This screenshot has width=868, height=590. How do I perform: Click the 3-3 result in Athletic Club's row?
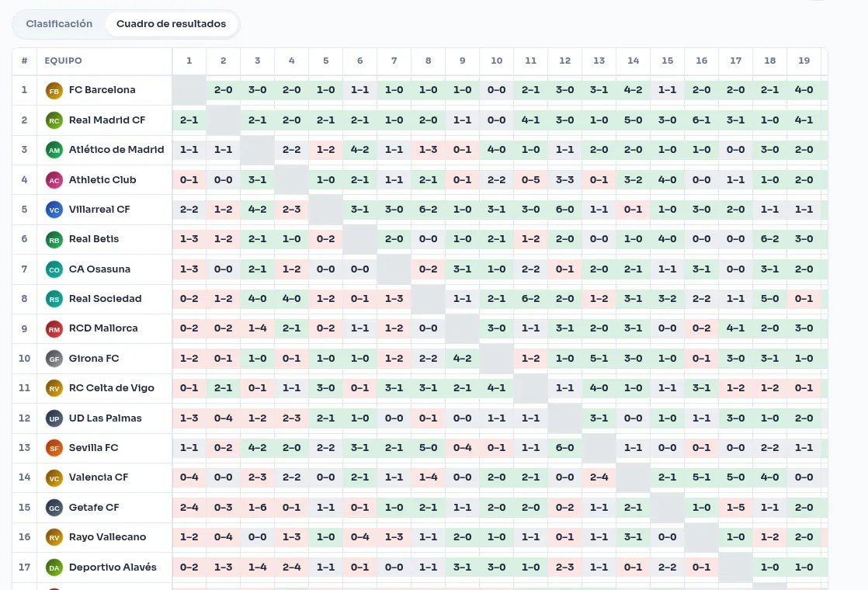[x=564, y=179]
